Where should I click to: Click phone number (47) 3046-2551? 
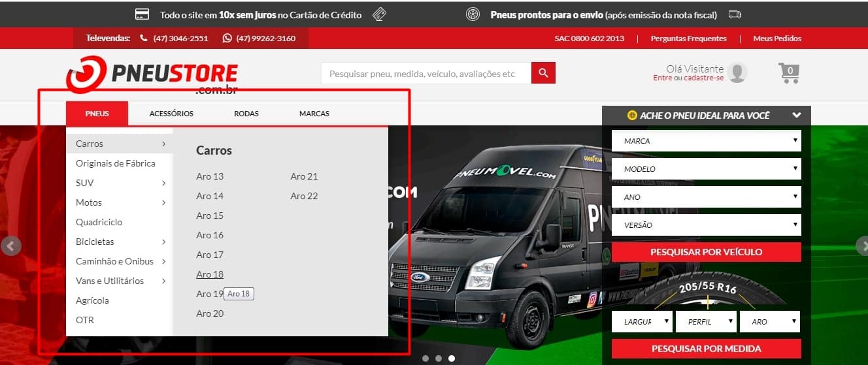coord(180,39)
